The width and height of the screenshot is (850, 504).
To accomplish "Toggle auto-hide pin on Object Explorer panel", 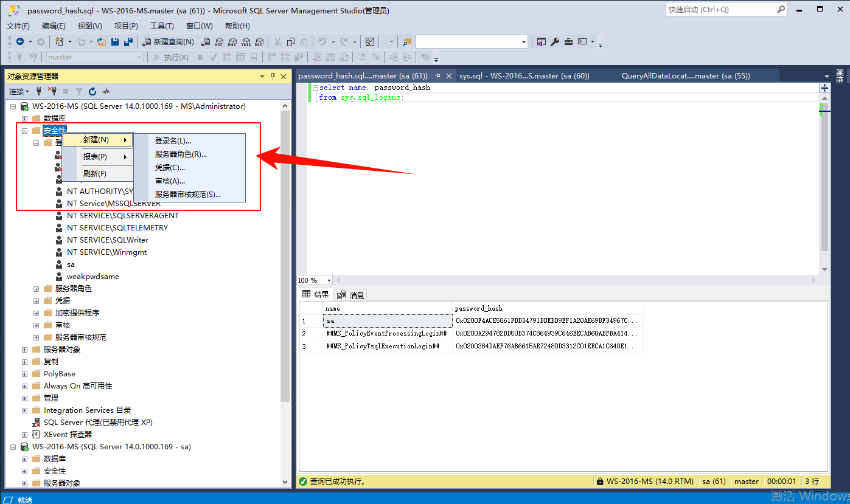I will 272,77.
